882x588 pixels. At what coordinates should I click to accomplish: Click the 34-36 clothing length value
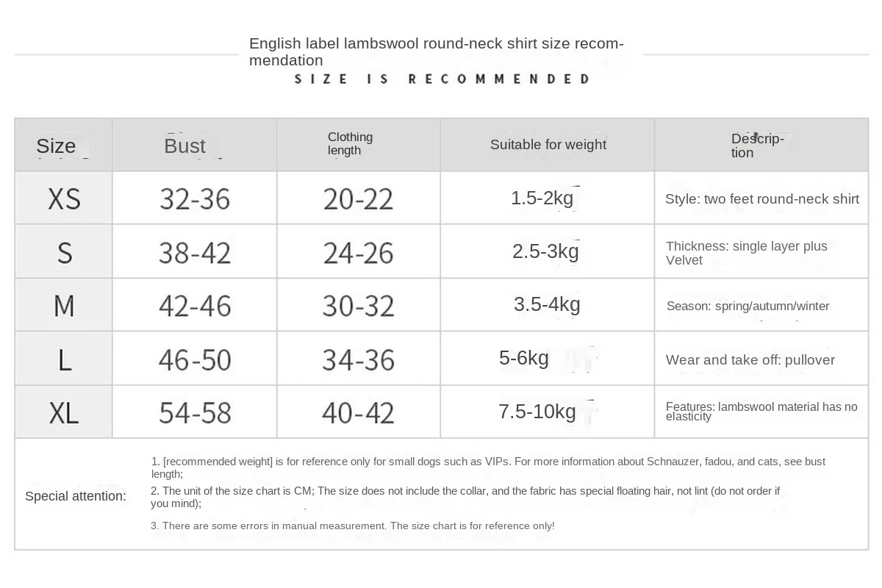[358, 359]
